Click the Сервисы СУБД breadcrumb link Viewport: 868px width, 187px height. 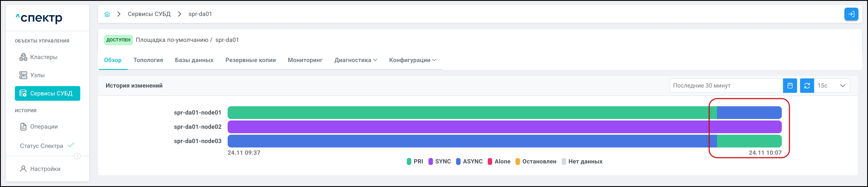point(149,14)
